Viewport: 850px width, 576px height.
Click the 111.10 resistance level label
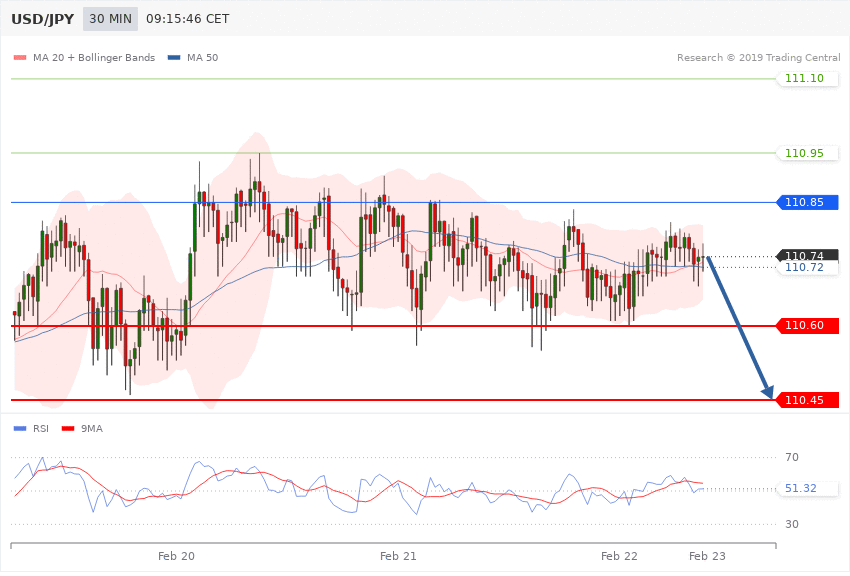[808, 79]
